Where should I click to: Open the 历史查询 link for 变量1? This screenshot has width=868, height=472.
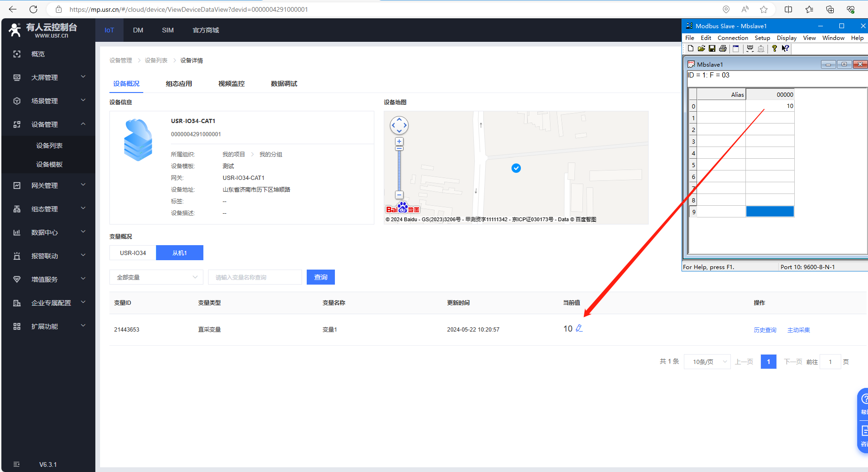tap(765, 330)
